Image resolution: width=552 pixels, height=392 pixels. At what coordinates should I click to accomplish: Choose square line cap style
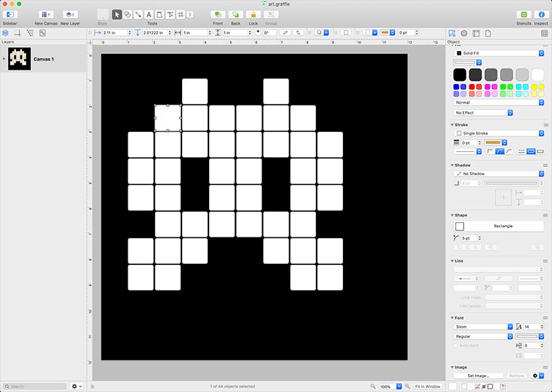(x=540, y=151)
